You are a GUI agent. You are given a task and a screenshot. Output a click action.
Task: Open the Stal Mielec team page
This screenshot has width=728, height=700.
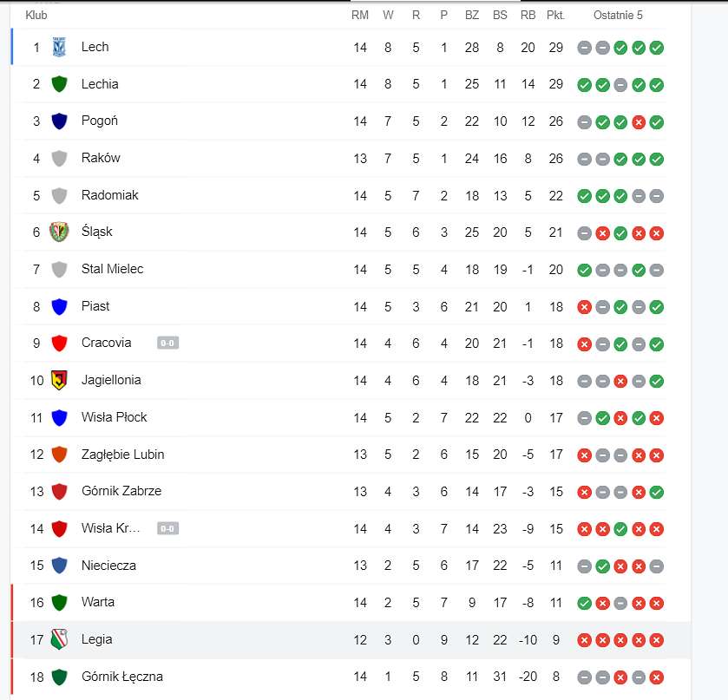click(112, 269)
